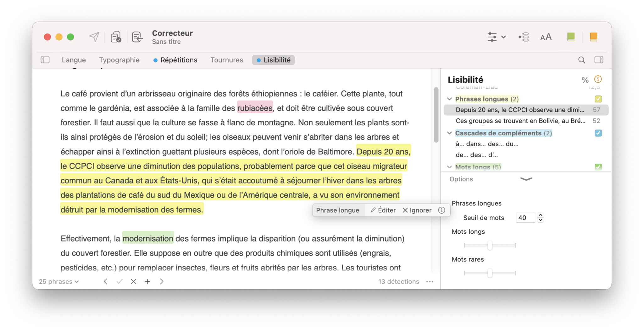The height and width of the screenshot is (332, 644).
Task: Click the hierarchy tree toolbar icon
Action: 524,37
